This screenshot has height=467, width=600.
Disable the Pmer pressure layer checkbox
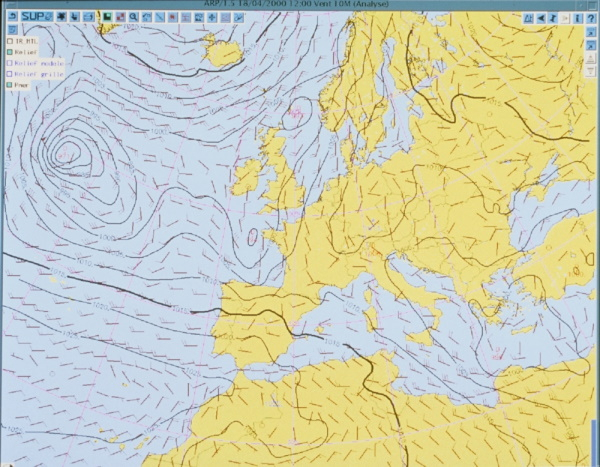pos(9,86)
